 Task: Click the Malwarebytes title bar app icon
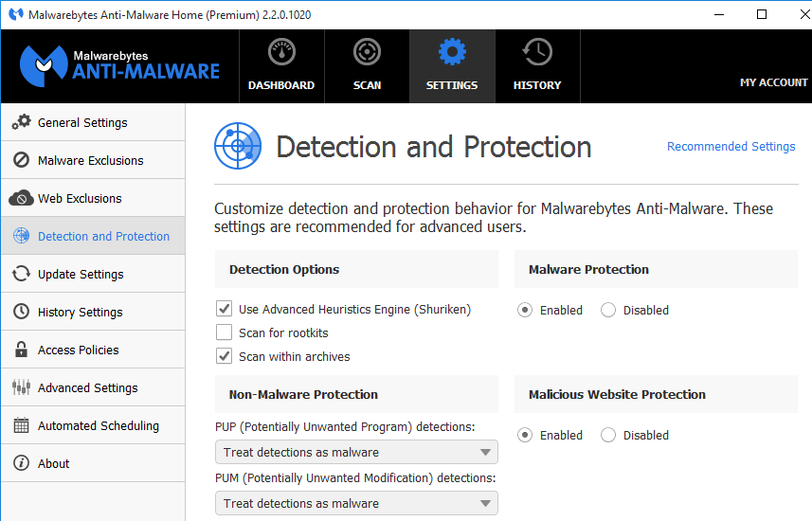16,14
